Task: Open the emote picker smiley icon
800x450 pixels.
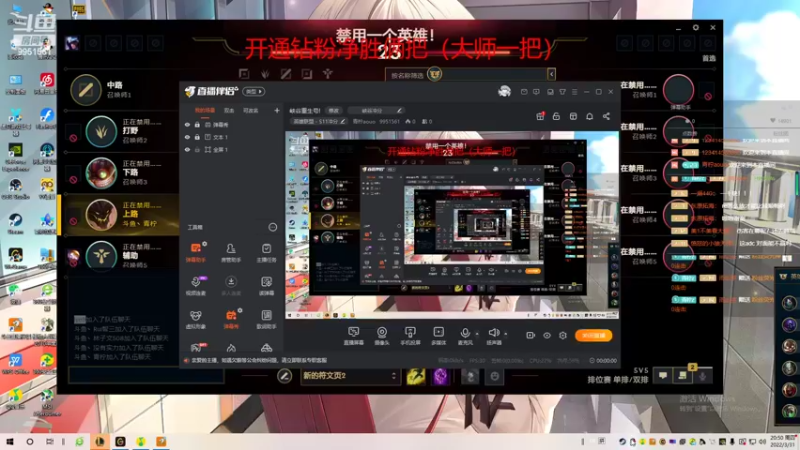Action: click(x=494, y=377)
